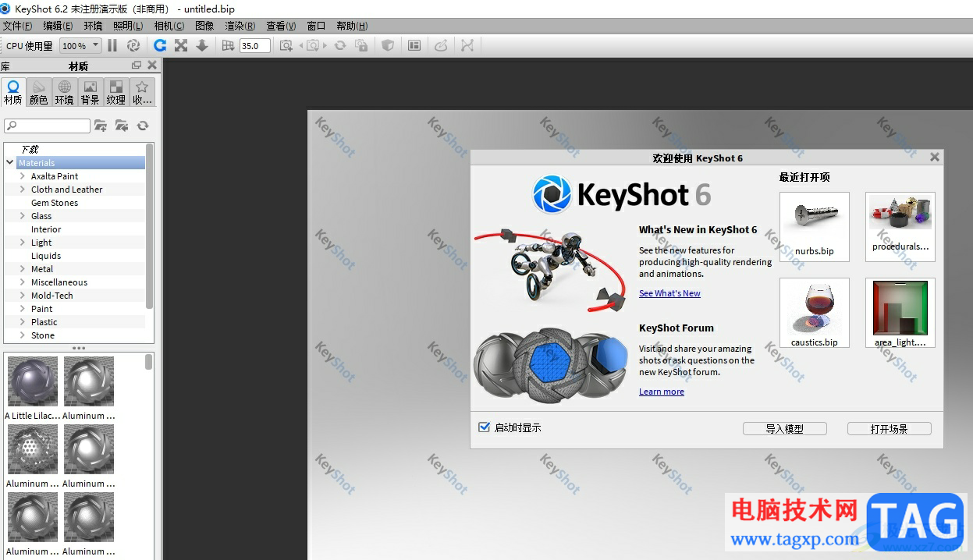Click the add folder icon in library
Image resolution: width=973 pixels, height=560 pixels.
101,126
